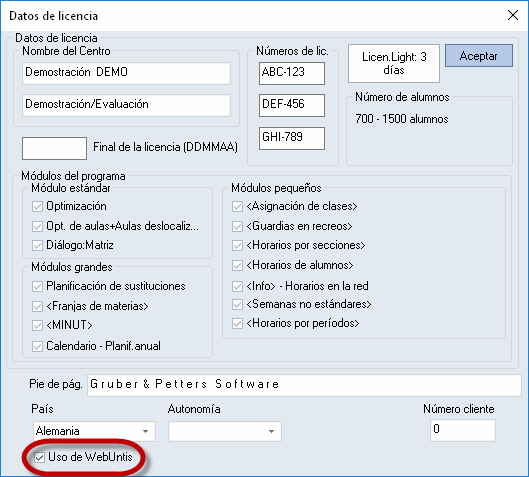The width and height of the screenshot is (529, 477).
Task: Click the Autonomía label
Action: tap(194, 409)
